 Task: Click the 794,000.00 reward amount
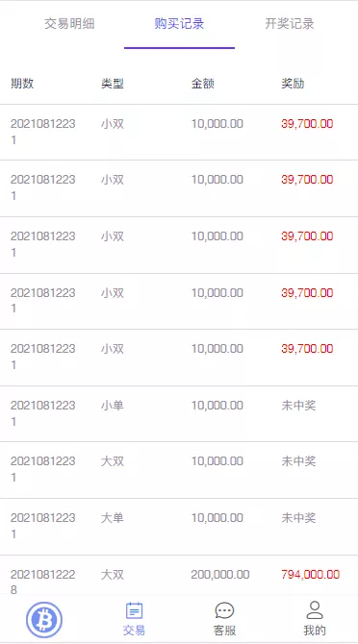click(x=310, y=575)
